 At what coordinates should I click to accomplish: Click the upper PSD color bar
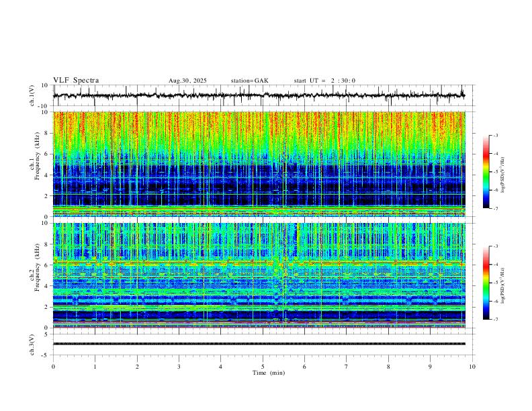pos(486,172)
